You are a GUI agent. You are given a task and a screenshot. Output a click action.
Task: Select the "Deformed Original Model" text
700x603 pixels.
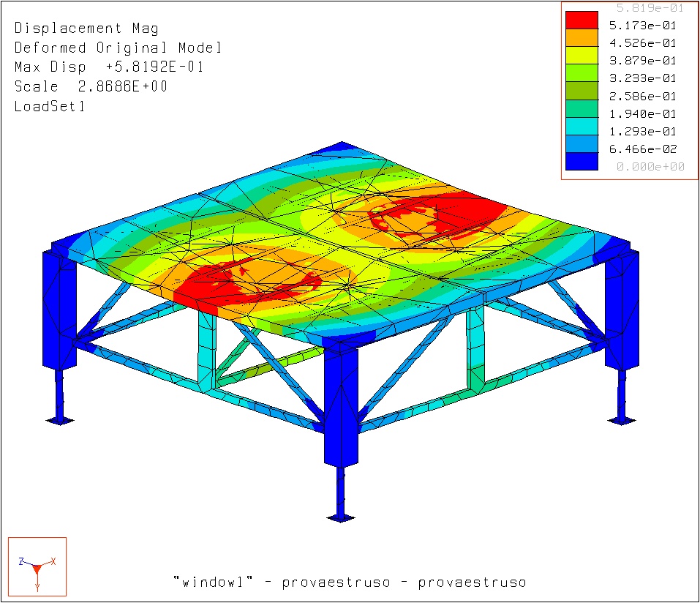tap(118, 48)
